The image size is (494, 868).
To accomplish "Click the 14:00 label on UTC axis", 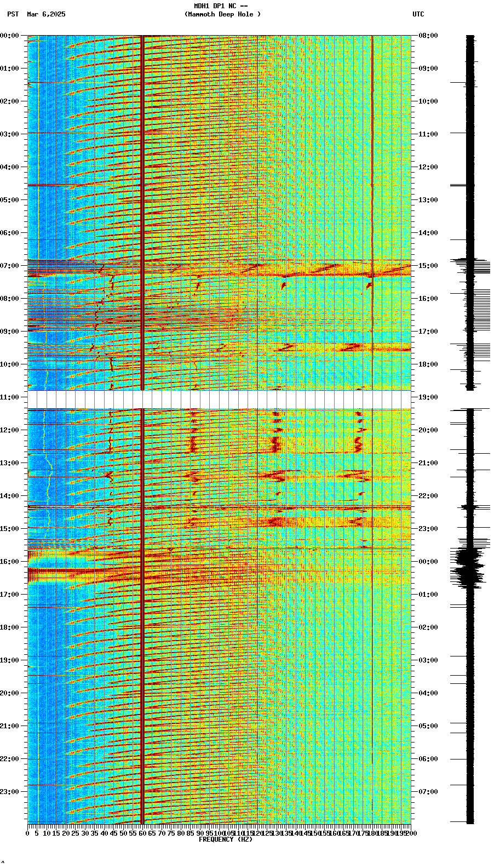I will click(x=428, y=233).
